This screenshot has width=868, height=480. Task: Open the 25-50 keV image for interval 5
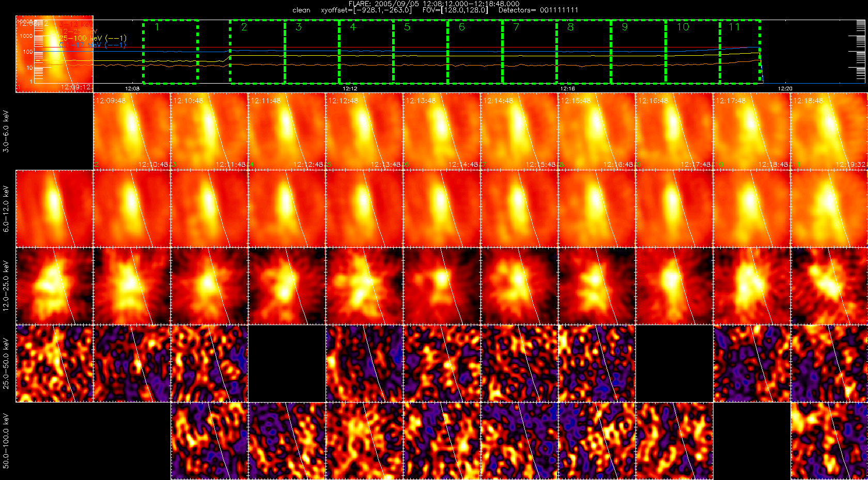click(x=364, y=364)
